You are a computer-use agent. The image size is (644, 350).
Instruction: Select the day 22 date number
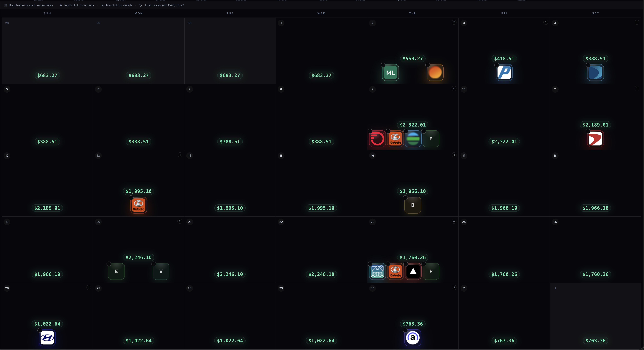point(281,222)
